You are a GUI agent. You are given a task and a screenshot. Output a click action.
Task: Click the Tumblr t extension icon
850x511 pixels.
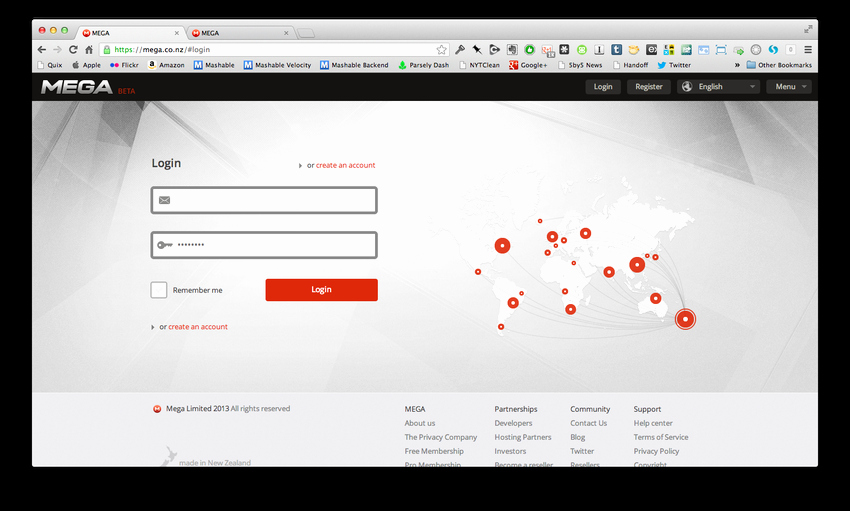click(x=616, y=49)
